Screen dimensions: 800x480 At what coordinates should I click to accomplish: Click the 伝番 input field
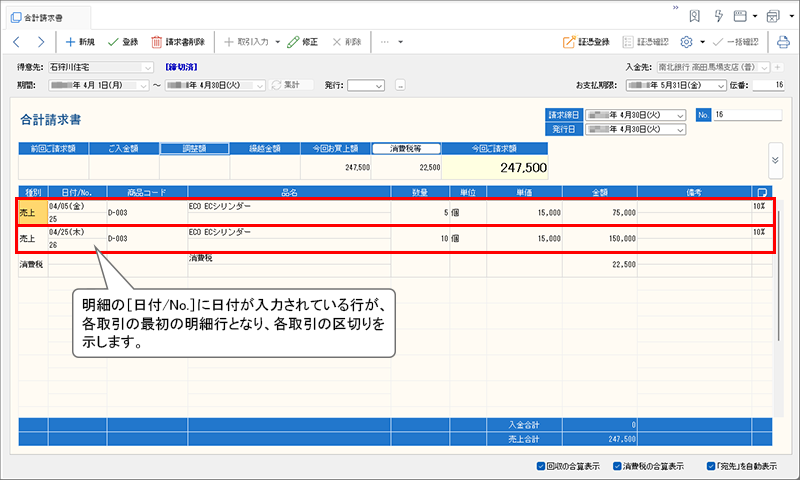click(768, 85)
